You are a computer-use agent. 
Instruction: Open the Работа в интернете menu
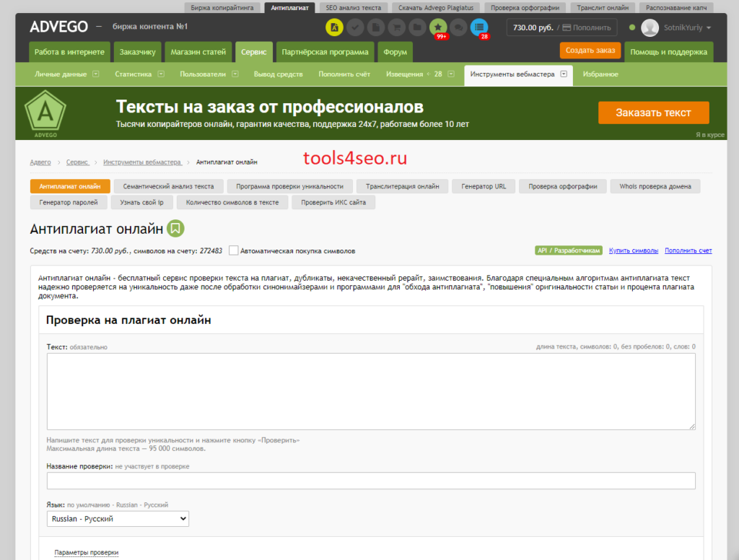click(x=69, y=52)
